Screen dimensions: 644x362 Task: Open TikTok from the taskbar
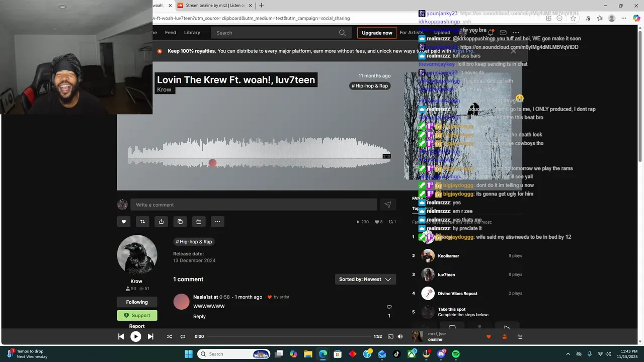point(396,354)
